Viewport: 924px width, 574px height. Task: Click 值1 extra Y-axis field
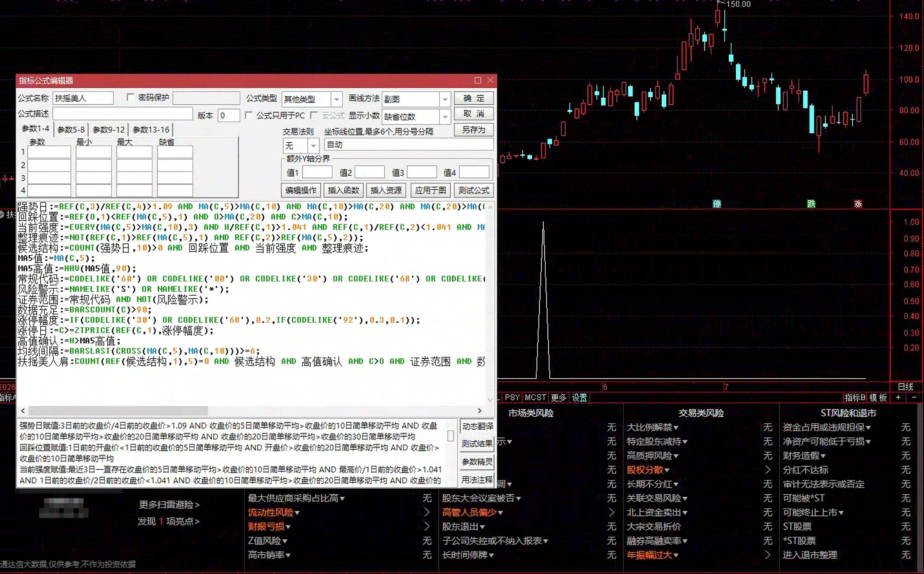(x=317, y=172)
